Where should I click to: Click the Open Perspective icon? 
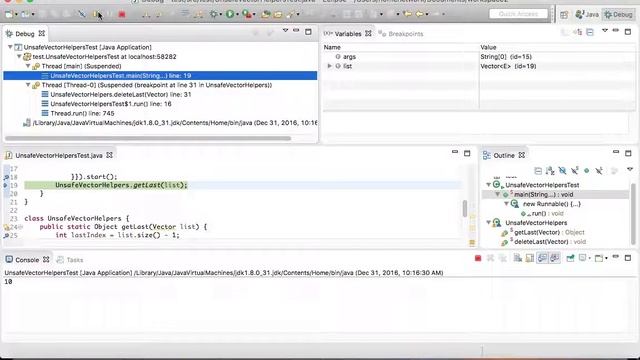coord(564,15)
